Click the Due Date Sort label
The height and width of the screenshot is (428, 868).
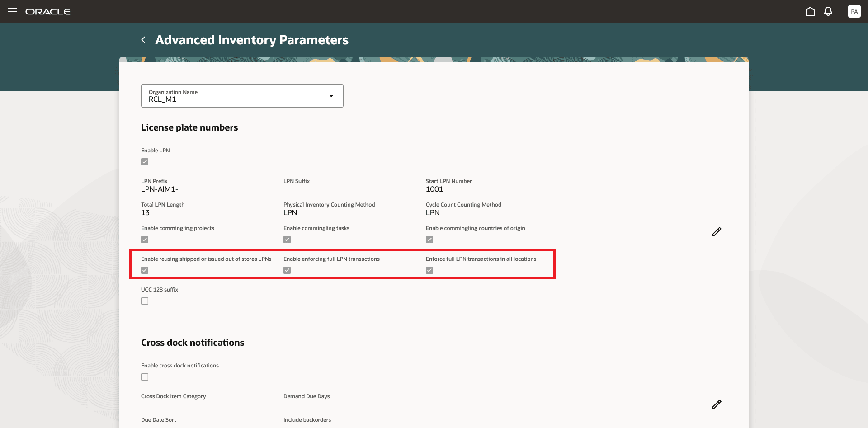click(x=159, y=420)
